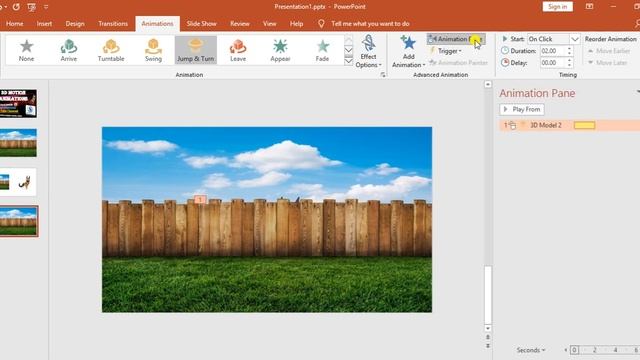Select the 3D Model 2 animation entry
Screen dimensions: 640x360
point(569,125)
